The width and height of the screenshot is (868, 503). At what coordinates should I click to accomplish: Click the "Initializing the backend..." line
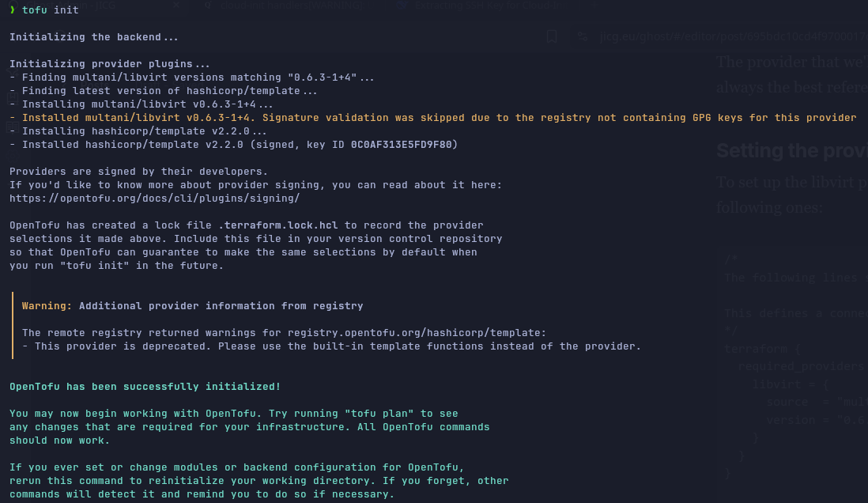[93, 37]
